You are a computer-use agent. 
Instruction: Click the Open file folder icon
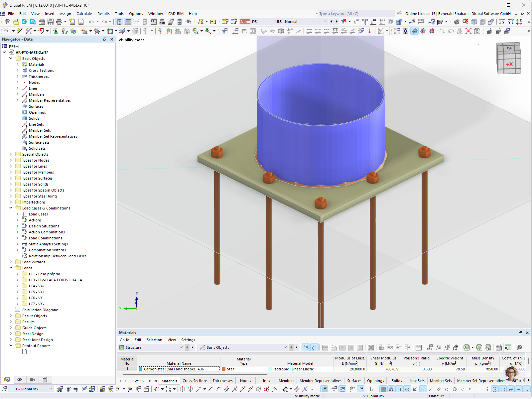click(x=16, y=22)
